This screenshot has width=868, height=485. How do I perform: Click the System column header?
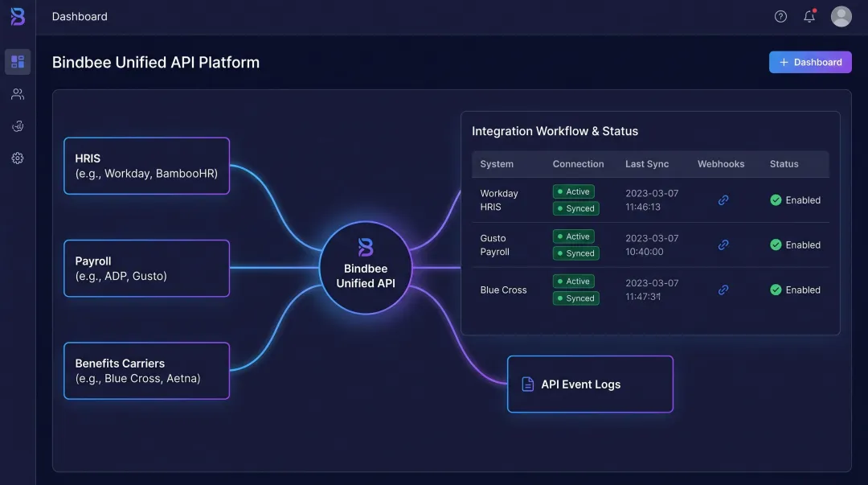click(x=497, y=164)
